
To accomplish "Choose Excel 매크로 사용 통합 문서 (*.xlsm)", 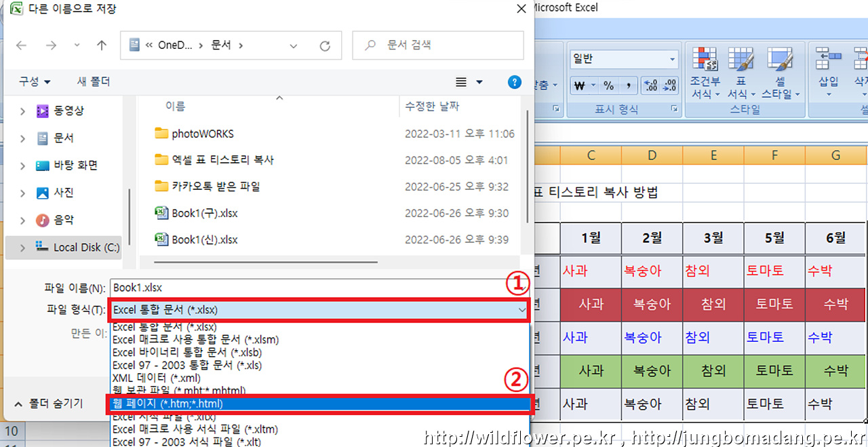I will click(x=195, y=339).
